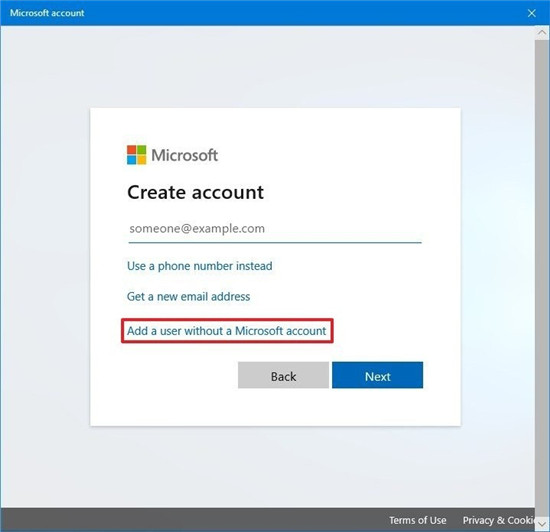Click the scrollbar up arrow
This screenshot has width=550, height=532.
point(542,33)
